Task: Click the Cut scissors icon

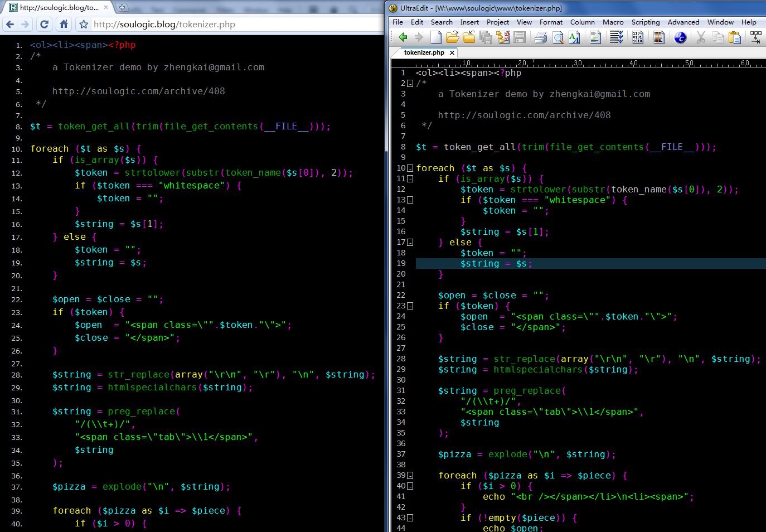Action: point(701,37)
